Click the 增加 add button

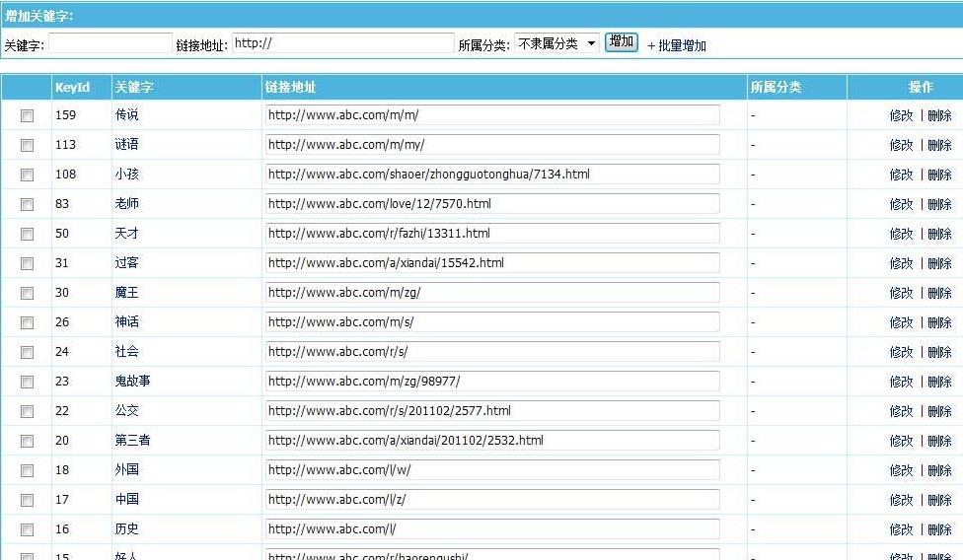point(621,42)
